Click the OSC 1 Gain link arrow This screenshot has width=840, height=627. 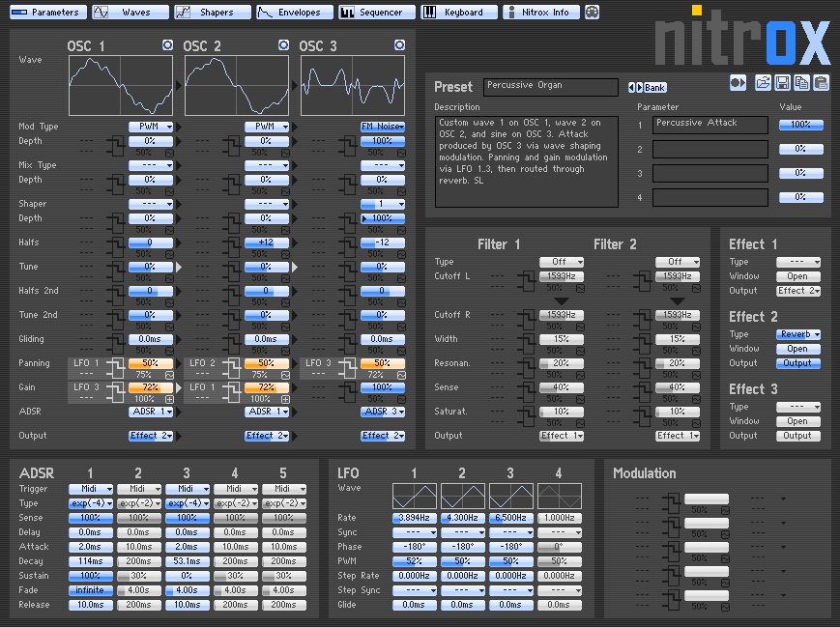point(179,387)
